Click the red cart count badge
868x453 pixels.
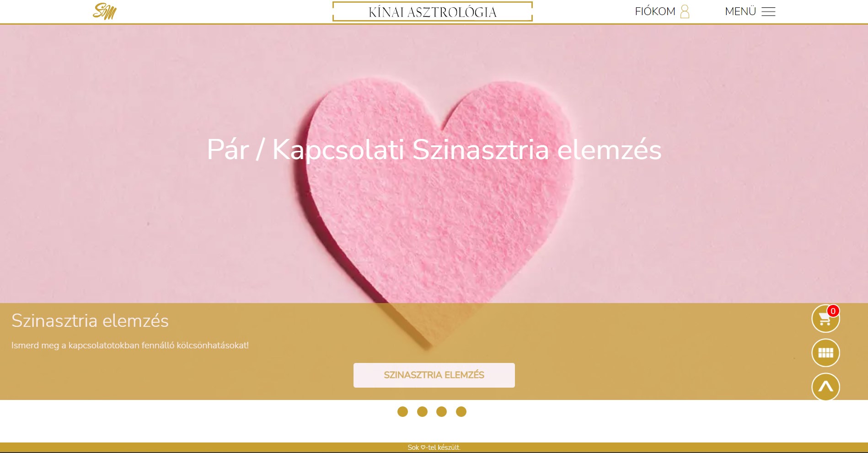click(833, 311)
